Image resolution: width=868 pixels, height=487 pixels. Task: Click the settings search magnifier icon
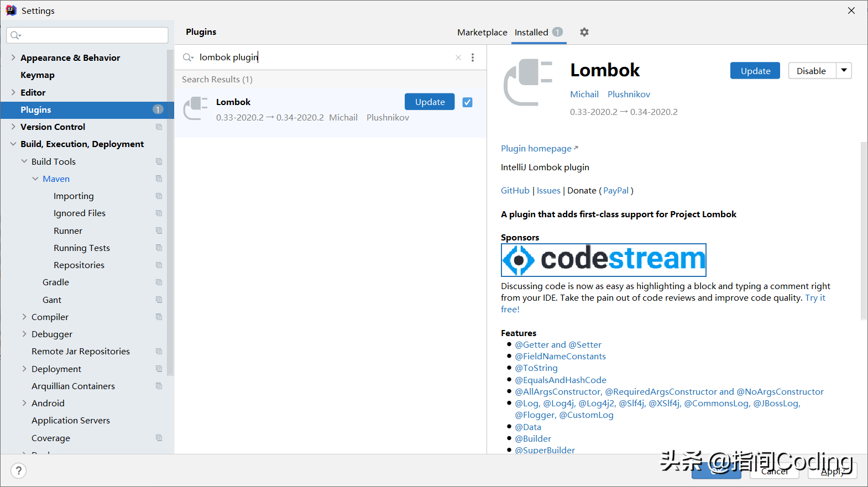15,35
